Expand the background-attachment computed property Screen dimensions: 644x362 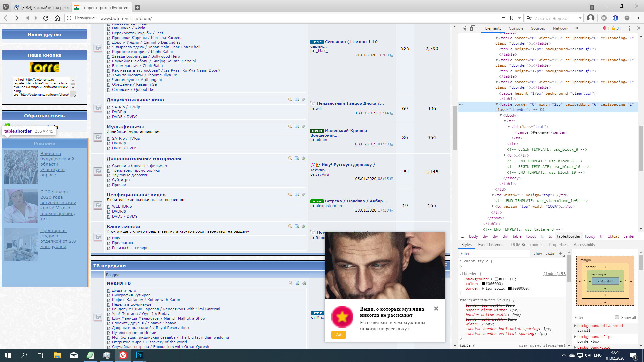[x=575, y=326]
